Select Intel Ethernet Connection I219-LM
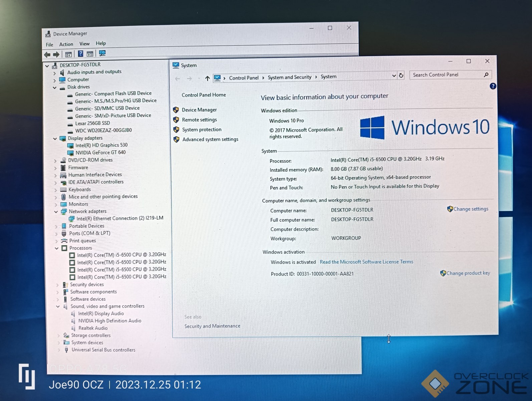 (x=120, y=218)
